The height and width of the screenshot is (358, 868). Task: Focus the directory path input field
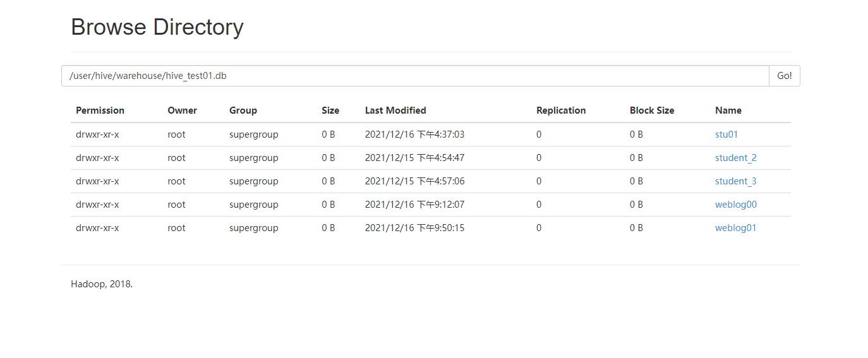point(415,76)
